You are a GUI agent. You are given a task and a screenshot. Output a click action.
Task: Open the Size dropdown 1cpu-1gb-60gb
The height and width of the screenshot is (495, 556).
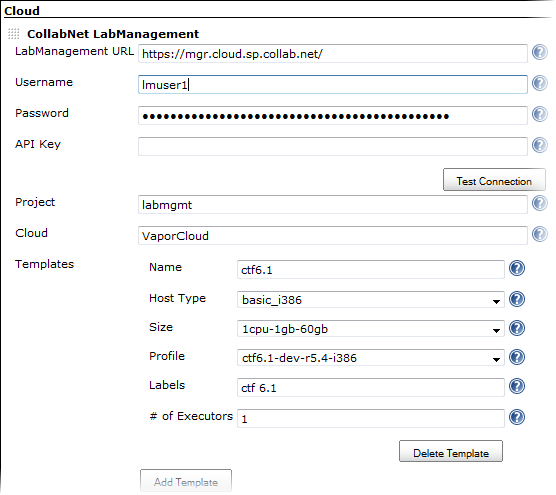[x=371, y=329]
